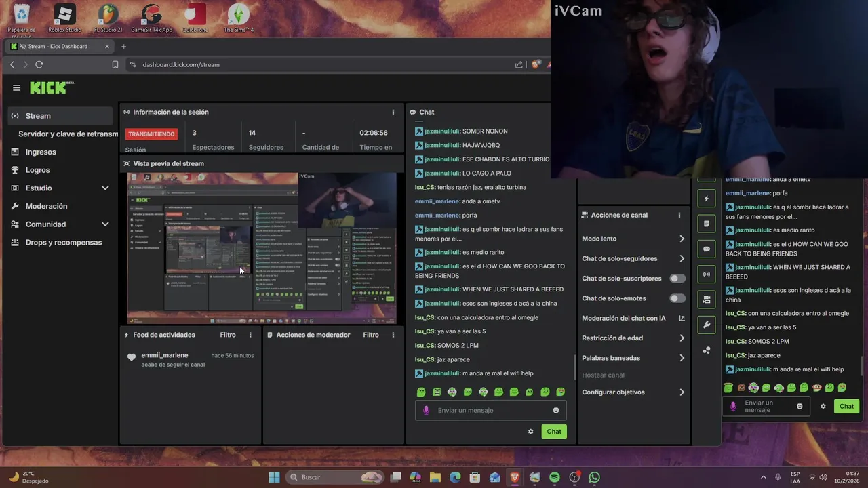The height and width of the screenshot is (488, 868).
Task: Open Servidor y clave de retransmisión
Action: [x=68, y=134]
